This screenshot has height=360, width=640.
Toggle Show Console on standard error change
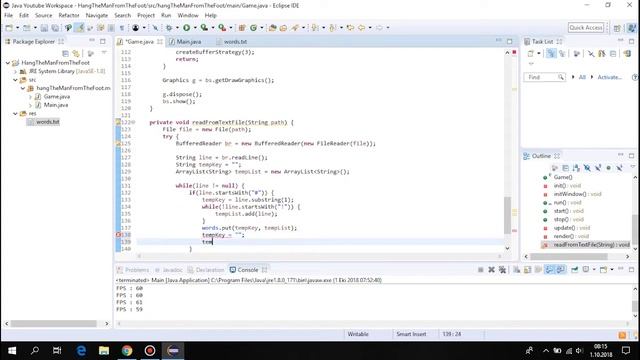pos(561,270)
